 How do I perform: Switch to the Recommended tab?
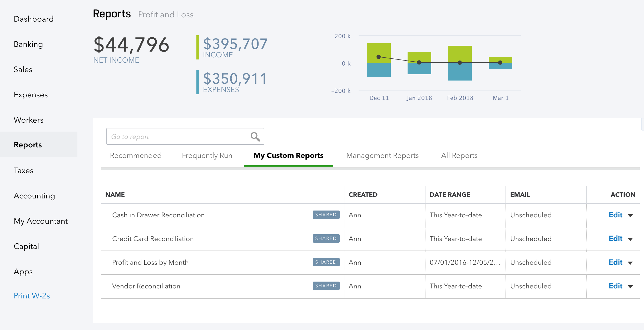pyautogui.click(x=136, y=156)
